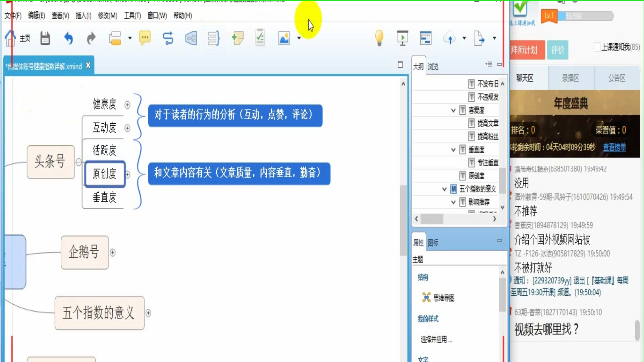Click the green check mark class icon
This screenshot has width=644, height=362.
(x=520, y=8)
